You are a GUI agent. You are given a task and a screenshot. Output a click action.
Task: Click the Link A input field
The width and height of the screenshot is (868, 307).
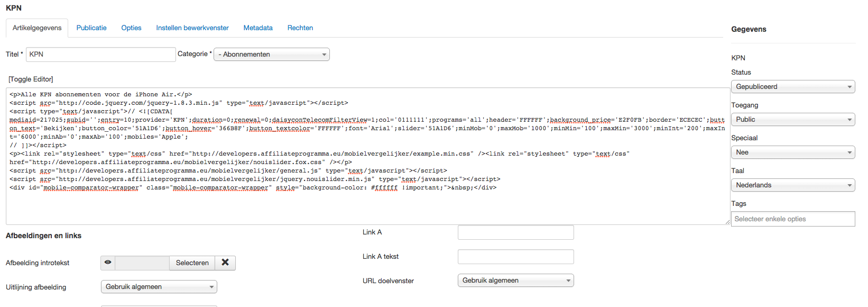click(x=516, y=232)
